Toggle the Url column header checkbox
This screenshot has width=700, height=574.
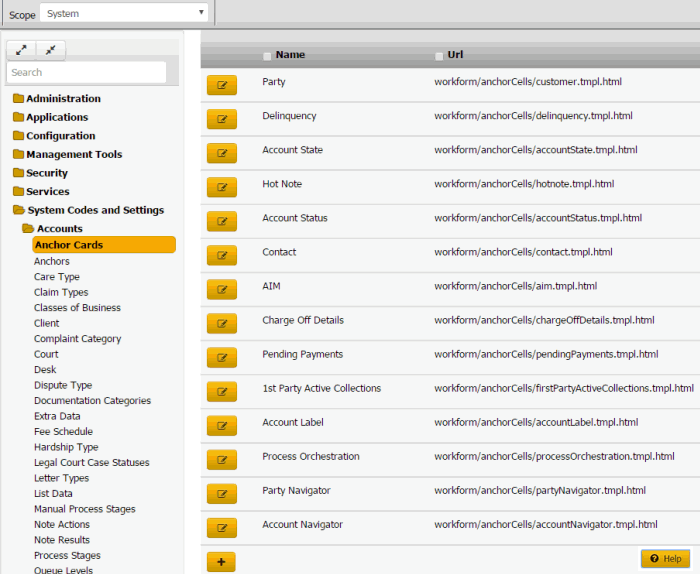439,56
